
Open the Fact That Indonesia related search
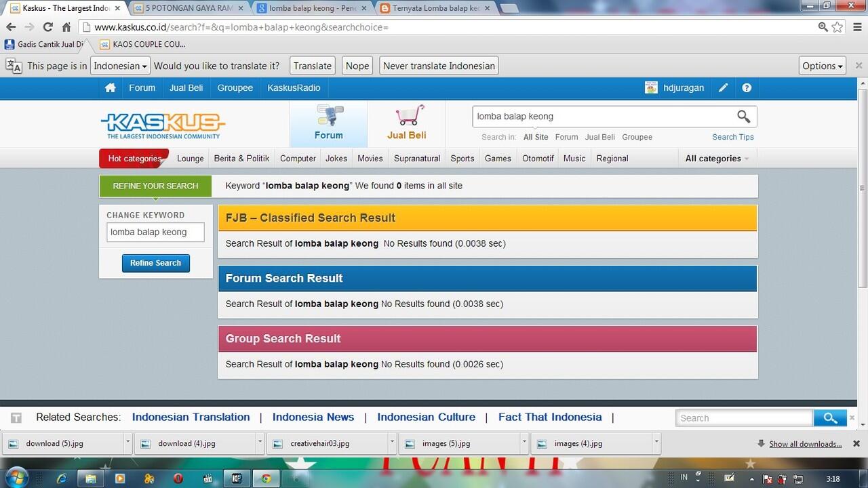(550, 418)
